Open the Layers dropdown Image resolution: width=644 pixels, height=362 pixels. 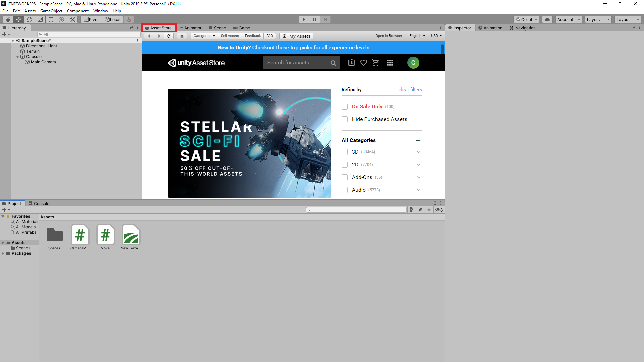[598, 19]
